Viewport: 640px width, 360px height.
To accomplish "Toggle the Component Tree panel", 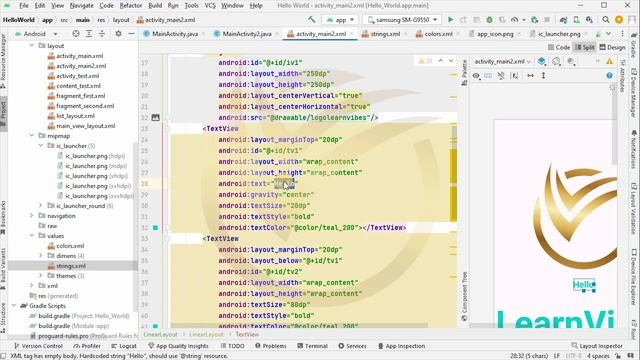I will tap(464, 297).
